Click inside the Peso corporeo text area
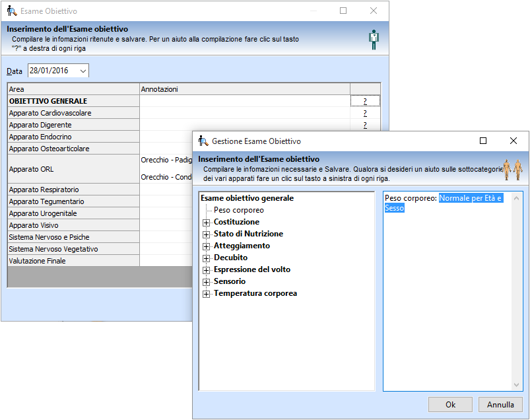The image size is (530, 420). click(447, 291)
